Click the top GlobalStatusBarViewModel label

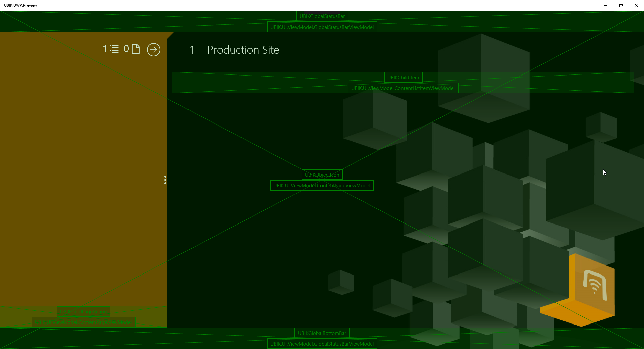click(322, 27)
